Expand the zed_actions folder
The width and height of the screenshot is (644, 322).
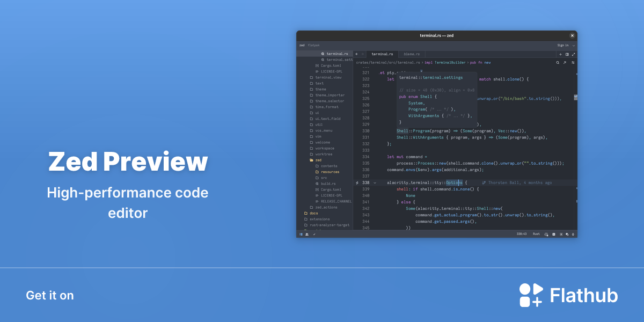coord(325,207)
